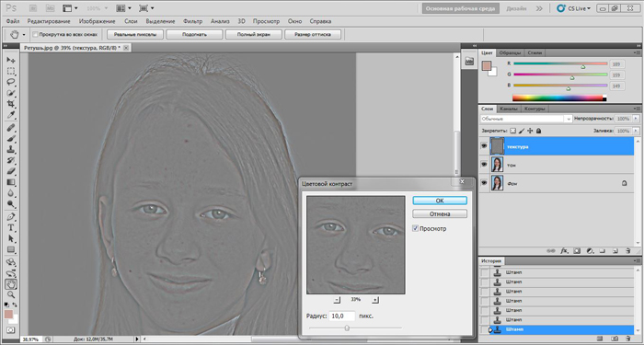Enable Прокрутка во всех окнах checkbox
This screenshot has height=345, width=644.
35,35
